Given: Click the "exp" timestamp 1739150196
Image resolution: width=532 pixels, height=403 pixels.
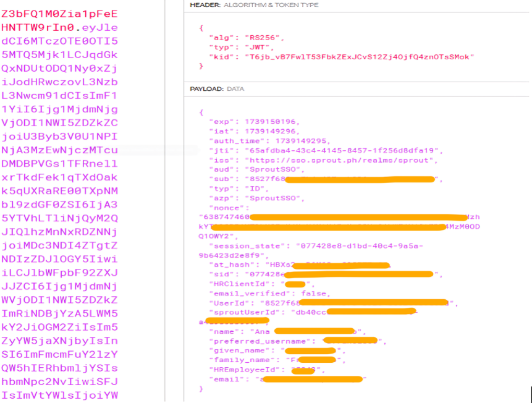Looking at the screenshot, I should pyautogui.click(x=271, y=122).
